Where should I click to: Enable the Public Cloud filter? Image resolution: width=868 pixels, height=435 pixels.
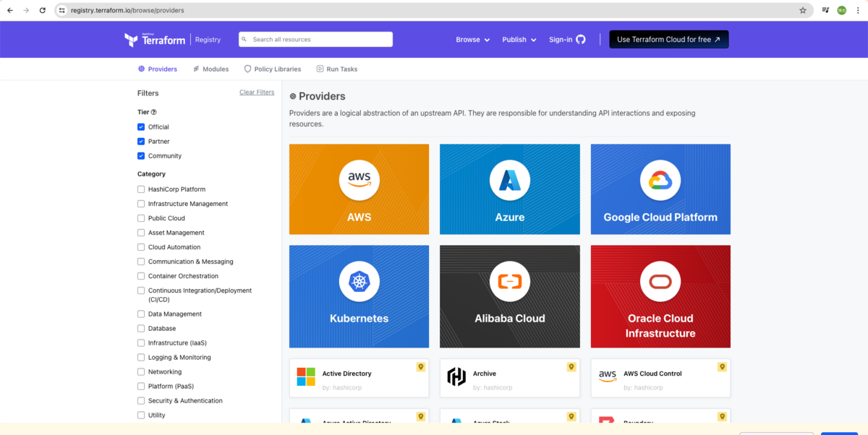141,218
